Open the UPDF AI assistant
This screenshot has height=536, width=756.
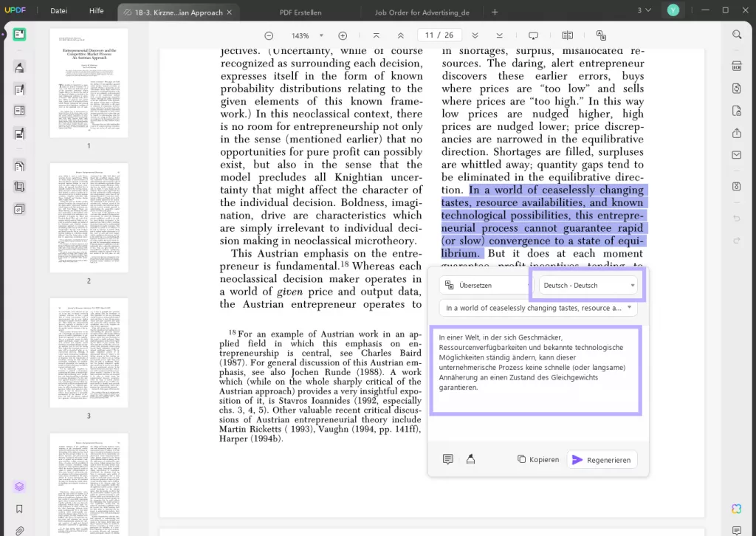coord(736,509)
